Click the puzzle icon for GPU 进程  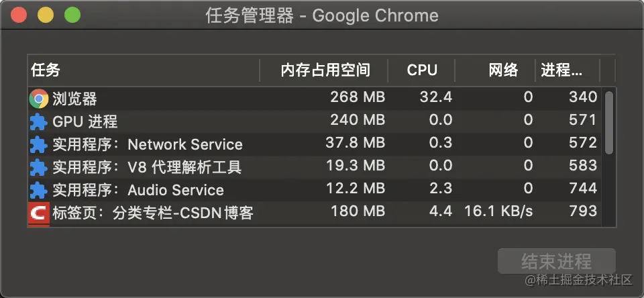(x=39, y=121)
